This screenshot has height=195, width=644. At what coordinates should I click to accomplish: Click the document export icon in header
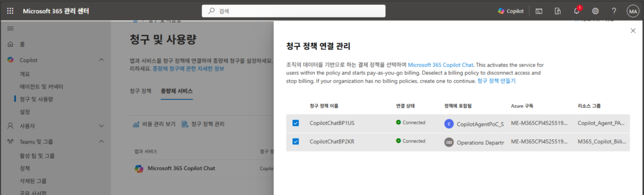tap(558, 11)
